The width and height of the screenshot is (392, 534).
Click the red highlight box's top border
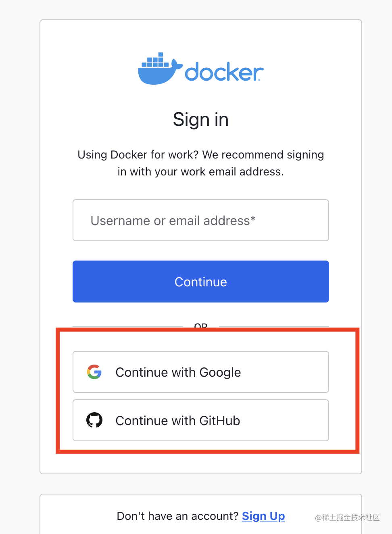[x=207, y=330]
